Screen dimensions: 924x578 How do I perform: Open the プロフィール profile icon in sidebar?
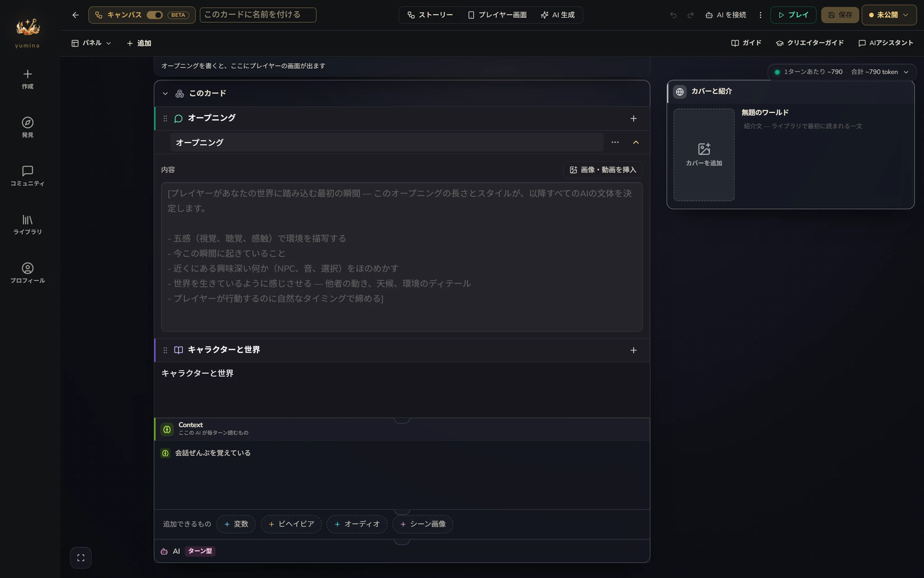click(x=27, y=268)
